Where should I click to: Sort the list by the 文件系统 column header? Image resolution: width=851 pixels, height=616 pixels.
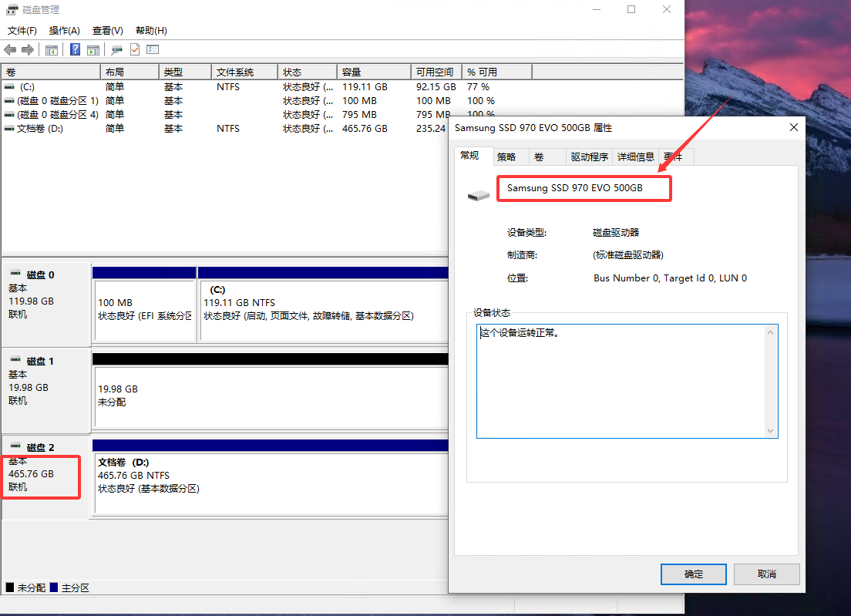[x=244, y=72]
